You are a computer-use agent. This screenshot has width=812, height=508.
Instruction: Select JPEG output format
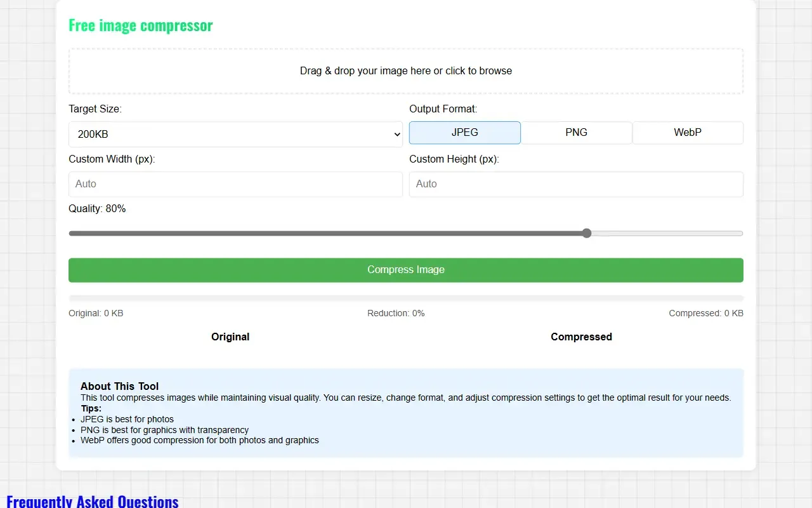tap(465, 133)
